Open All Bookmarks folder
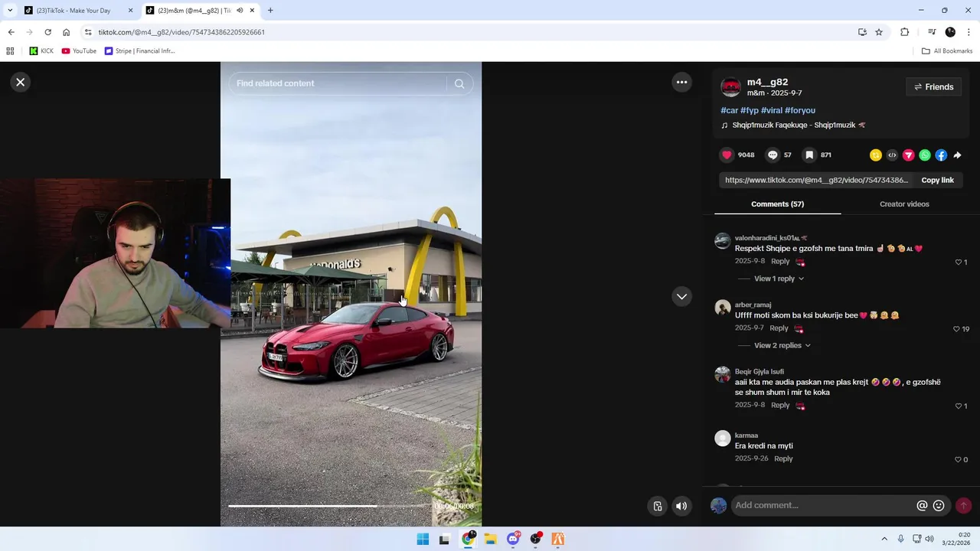Screen dimensions: 980x551 pyautogui.click(x=947, y=51)
